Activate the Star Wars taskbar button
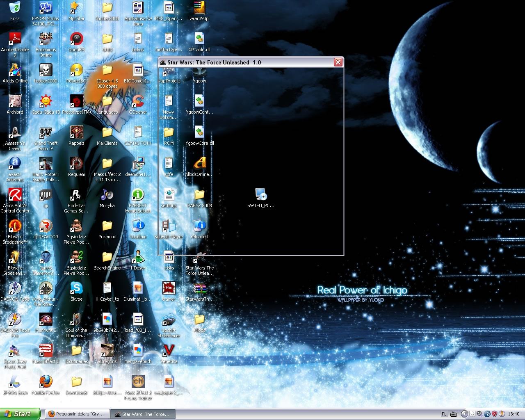Screen dimensions: 525x420 [144, 414]
